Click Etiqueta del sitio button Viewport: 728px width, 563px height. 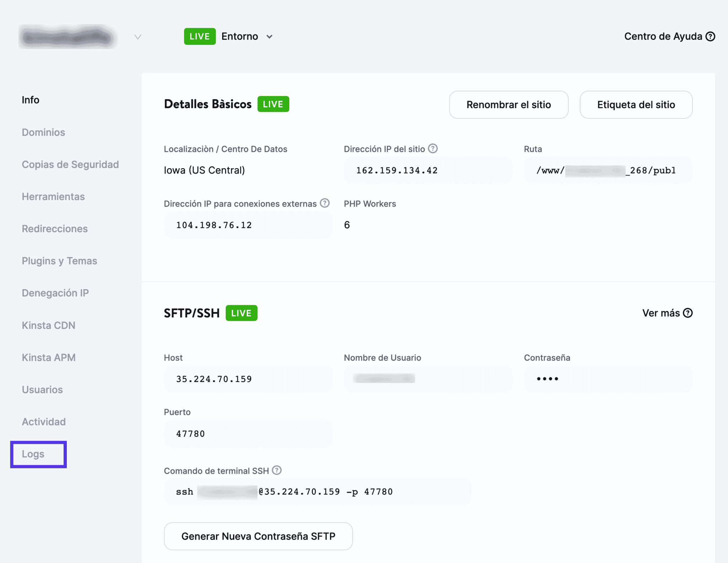tap(636, 105)
